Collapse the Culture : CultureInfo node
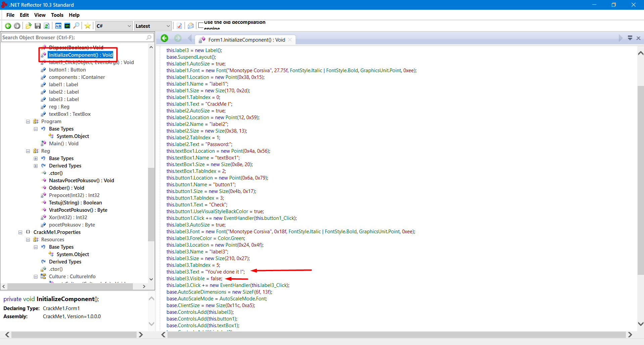 click(36, 277)
